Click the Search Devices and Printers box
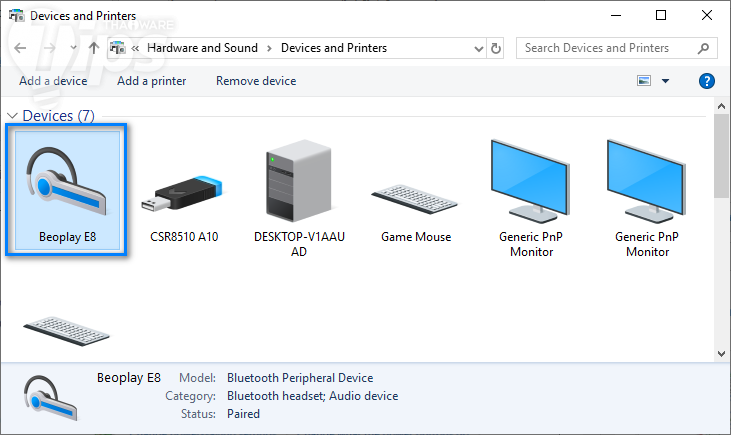This screenshot has width=731, height=435. pos(608,48)
